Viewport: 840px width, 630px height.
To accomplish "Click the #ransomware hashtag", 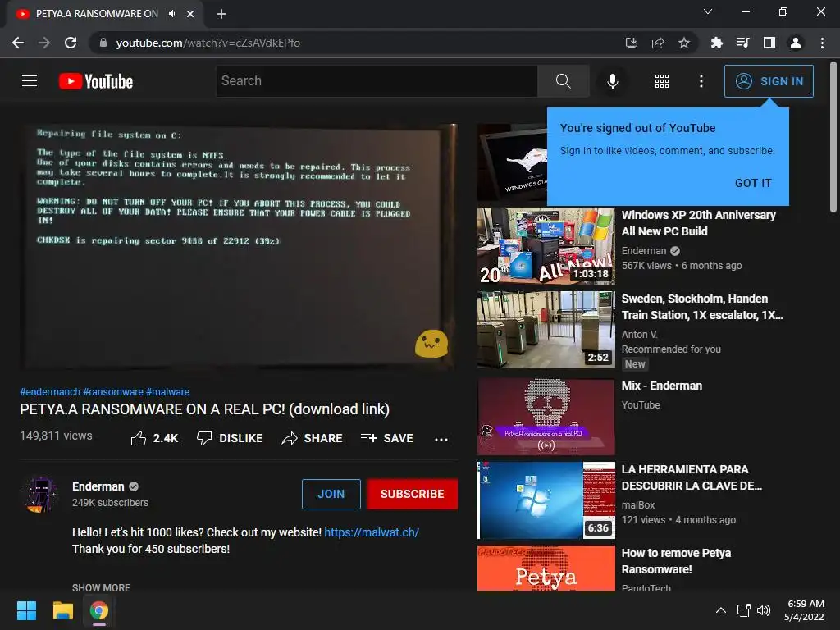I will coord(113,392).
